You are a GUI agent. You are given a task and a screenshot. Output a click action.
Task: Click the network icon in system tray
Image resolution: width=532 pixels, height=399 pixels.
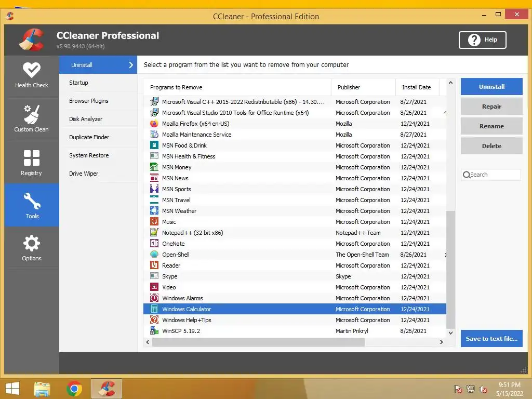pos(471,389)
